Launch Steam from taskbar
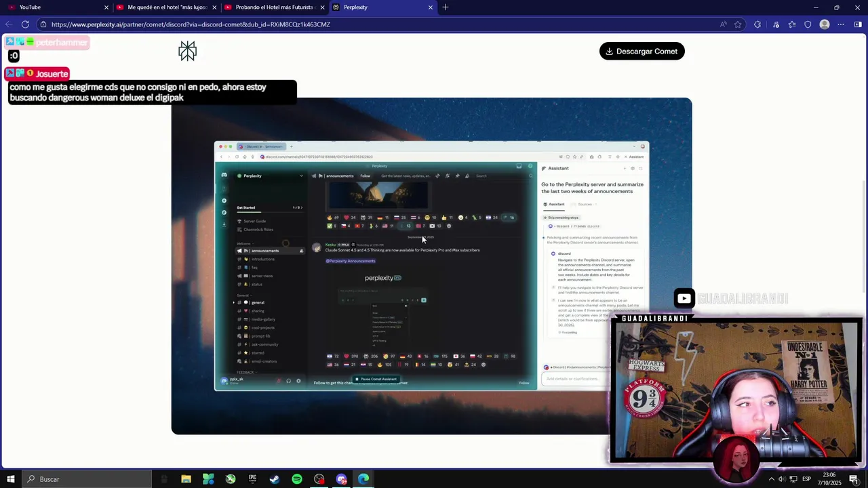Viewport: 868px width, 488px height. (x=275, y=479)
